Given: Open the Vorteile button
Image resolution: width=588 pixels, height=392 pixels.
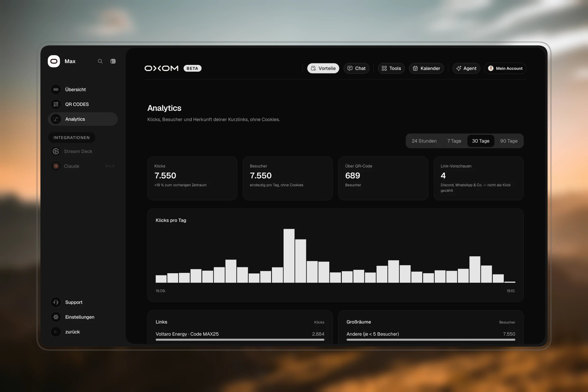Looking at the screenshot, I should coord(323,68).
